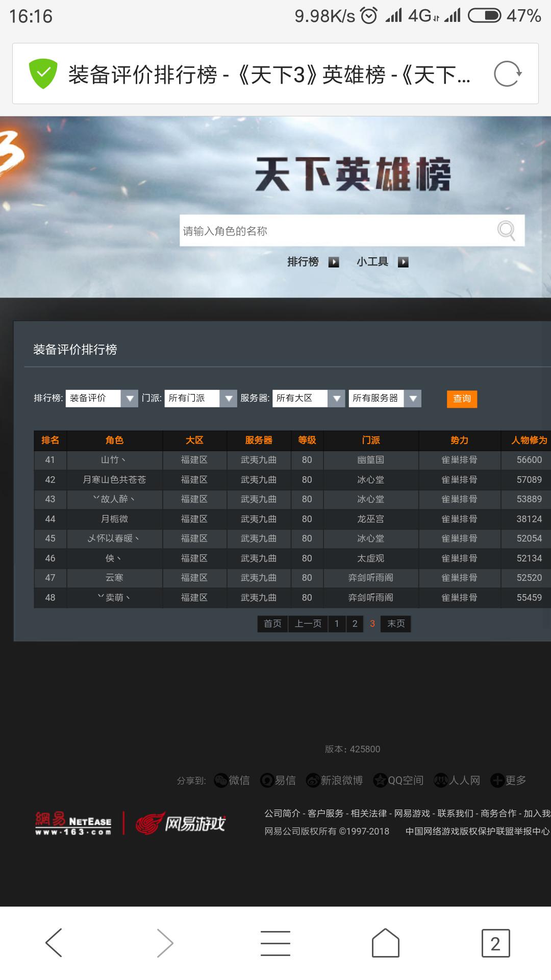
Task: Open 商务合作 footer link
Action: coord(498,813)
